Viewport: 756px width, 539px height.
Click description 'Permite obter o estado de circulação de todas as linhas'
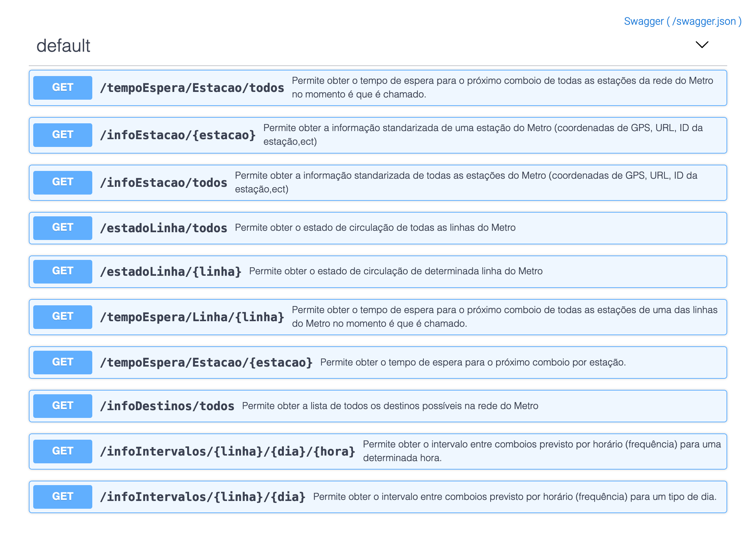[375, 228]
